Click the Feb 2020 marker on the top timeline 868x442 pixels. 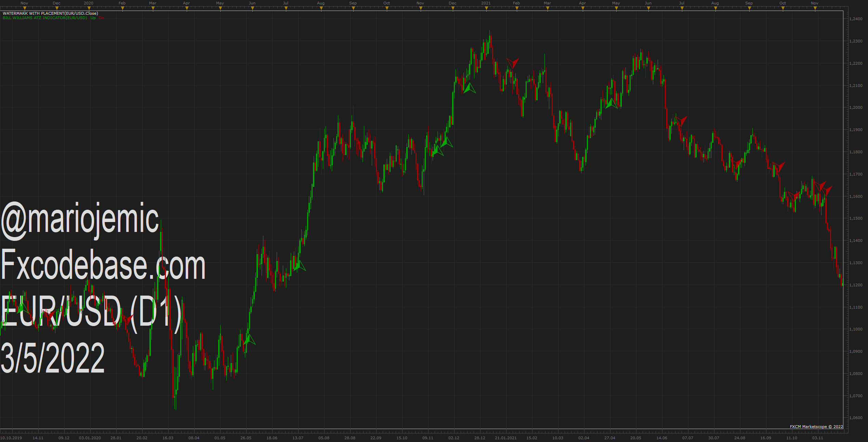tap(122, 3)
